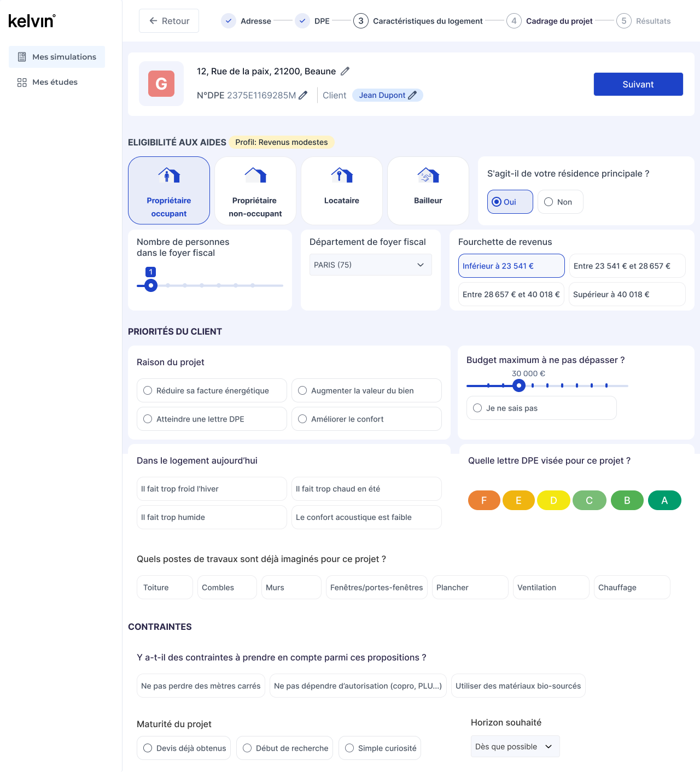Click the Adresse step checkmark icon
This screenshot has height=772, width=700.
click(229, 21)
